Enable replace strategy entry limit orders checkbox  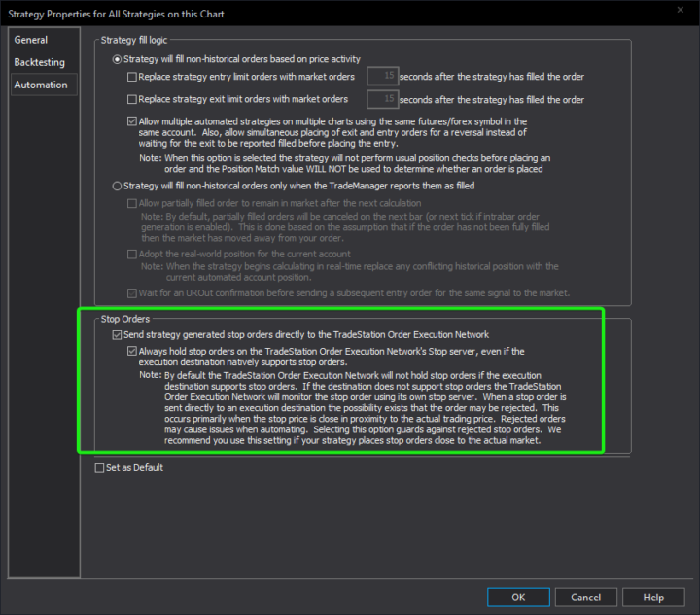132,77
